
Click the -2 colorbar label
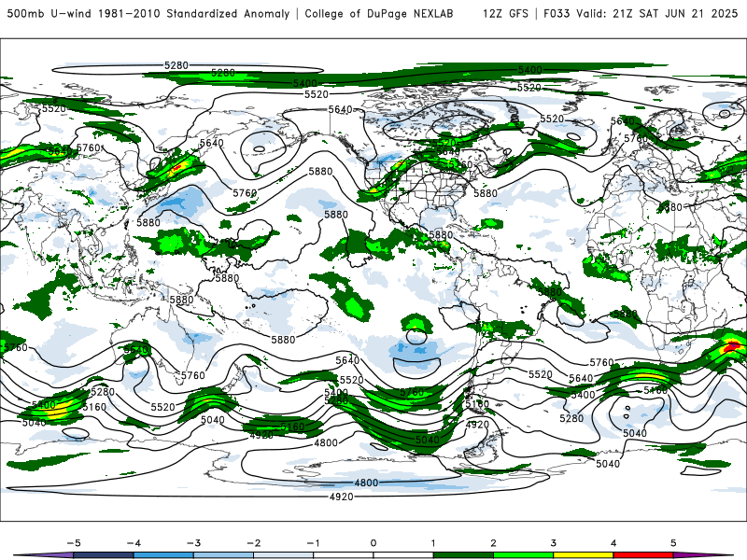click(x=253, y=543)
